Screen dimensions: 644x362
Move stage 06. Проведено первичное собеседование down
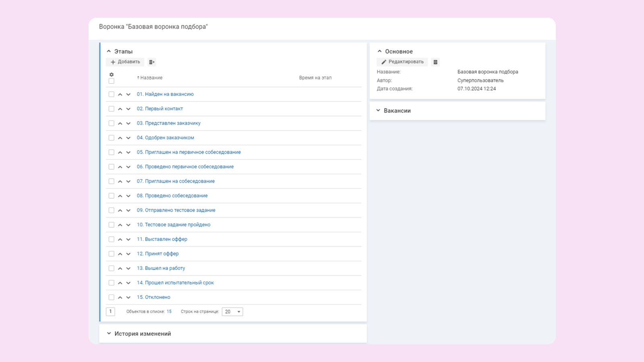pyautogui.click(x=128, y=167)
